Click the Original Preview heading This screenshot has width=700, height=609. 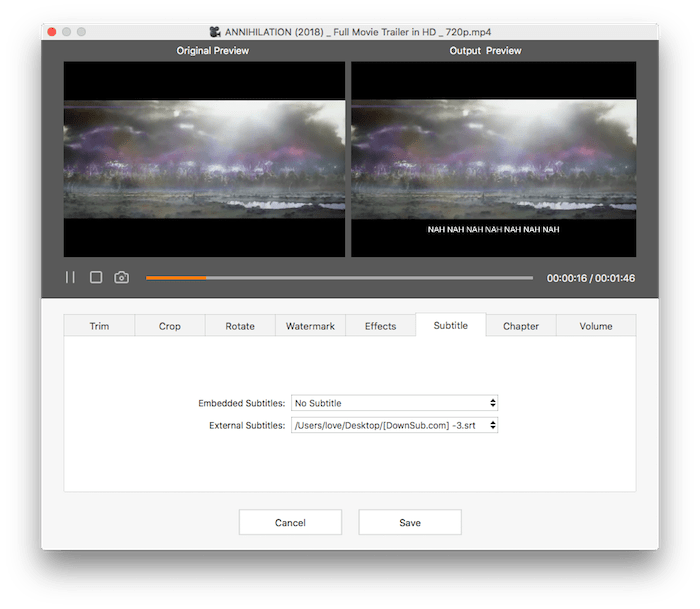(212, 50)
